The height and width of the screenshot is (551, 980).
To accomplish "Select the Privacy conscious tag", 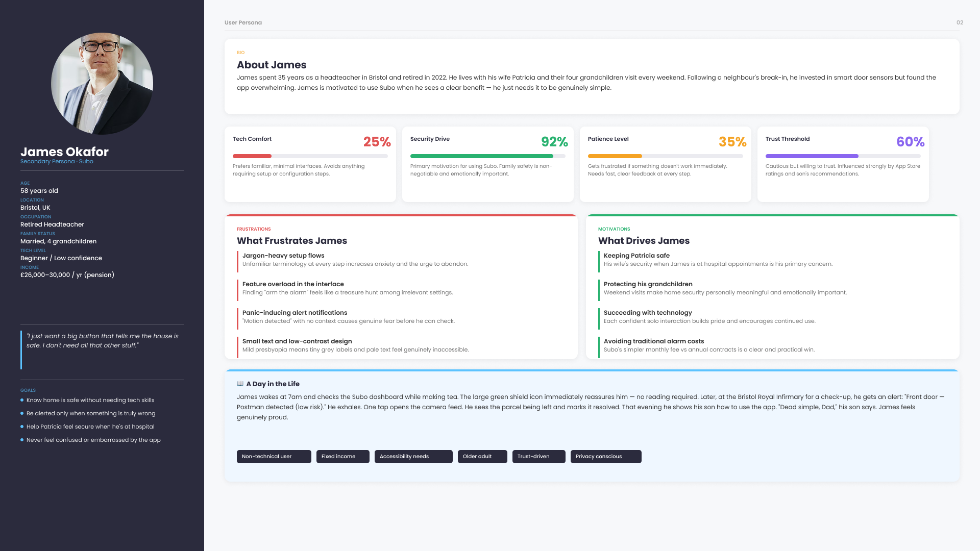I will (x=606, y=457).
